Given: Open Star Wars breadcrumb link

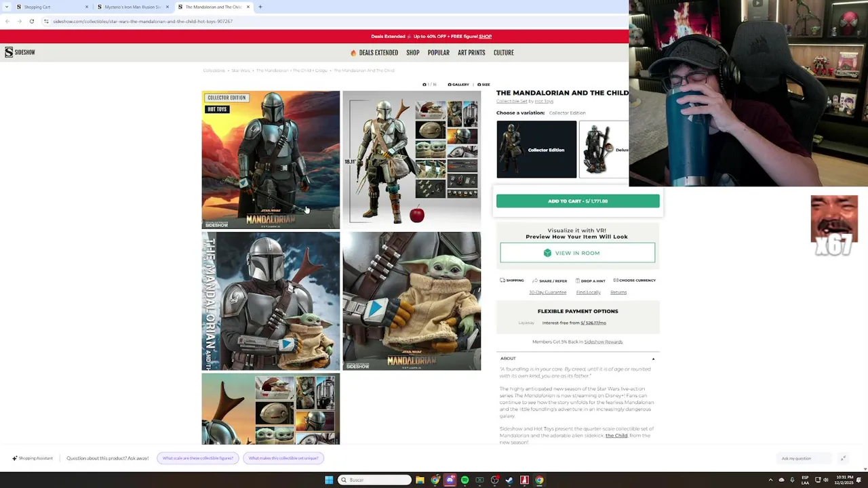Looking at the screenshot, I should [x=241, y=70].
